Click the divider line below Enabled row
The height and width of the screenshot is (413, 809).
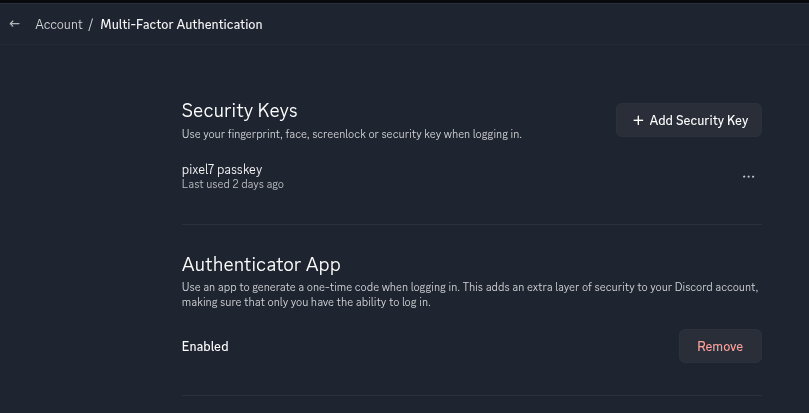point(472,396)
